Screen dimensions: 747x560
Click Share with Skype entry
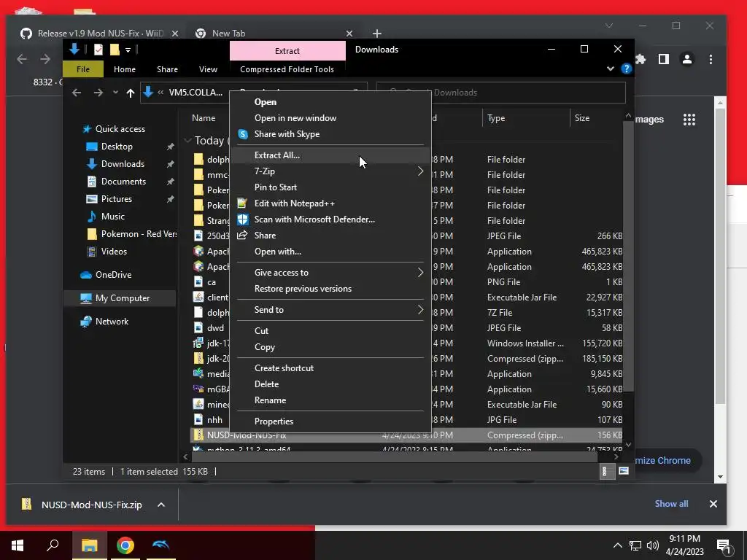coord(330,134)
